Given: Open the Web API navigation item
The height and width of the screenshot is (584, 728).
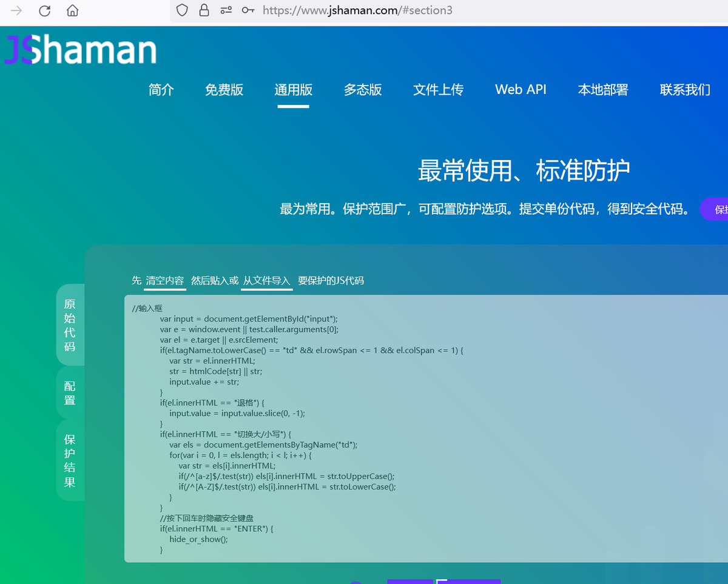Looking at the screenshot, I should tap(521, 90).
